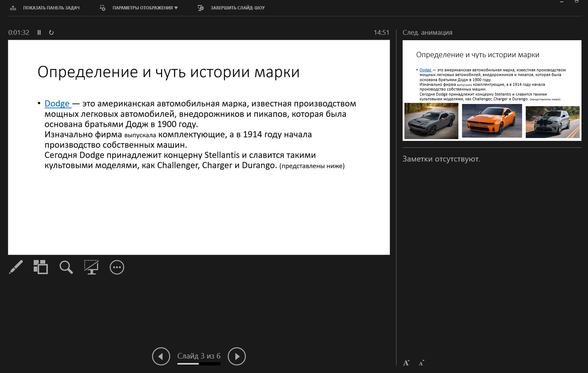Viewport: 588px width, 373px height.
Task: Enlarge the notes text size
Action: [406, 362]
